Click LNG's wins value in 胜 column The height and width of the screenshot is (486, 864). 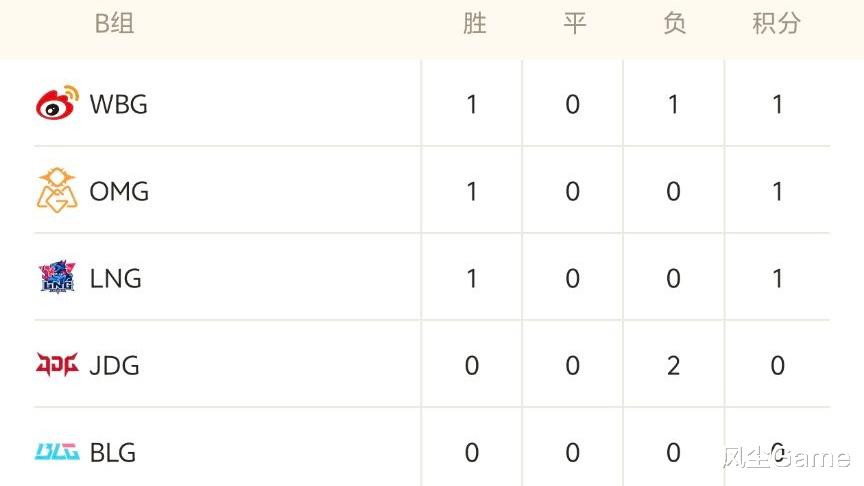pyautogui.click(x=472, y=278)
